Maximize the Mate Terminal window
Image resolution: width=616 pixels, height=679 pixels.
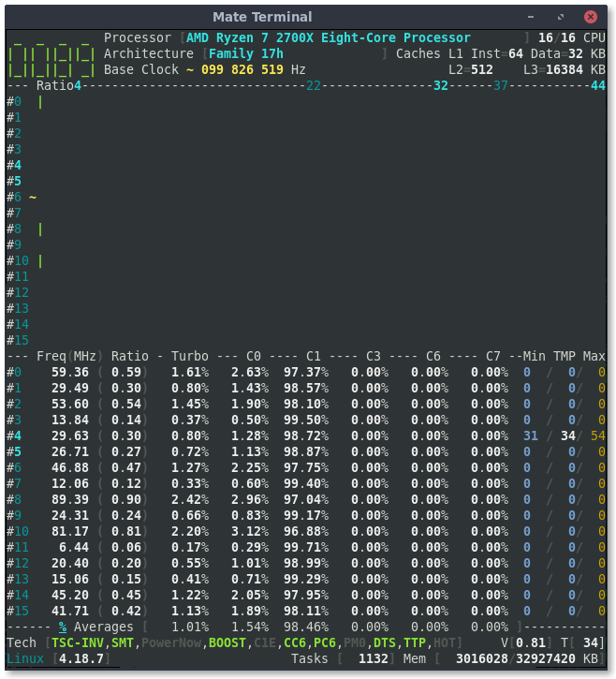coord(561,17)
